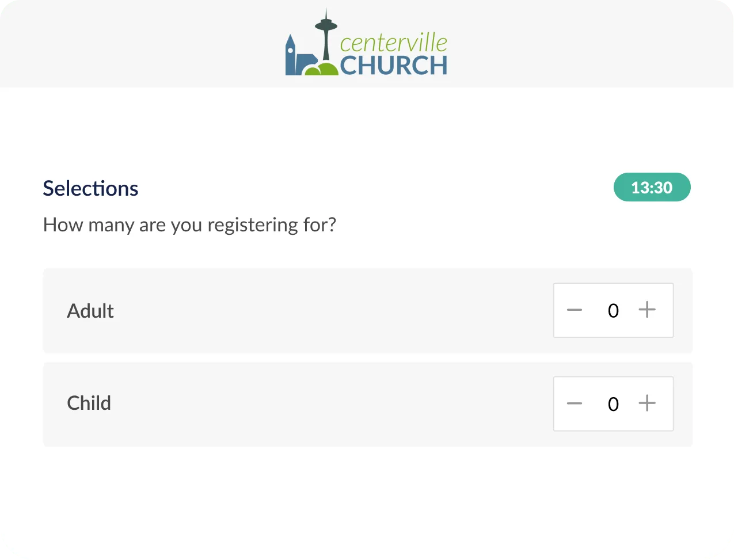Click the minus icon beside Adult count
The image size is (734, 560).
coord(574,310)
